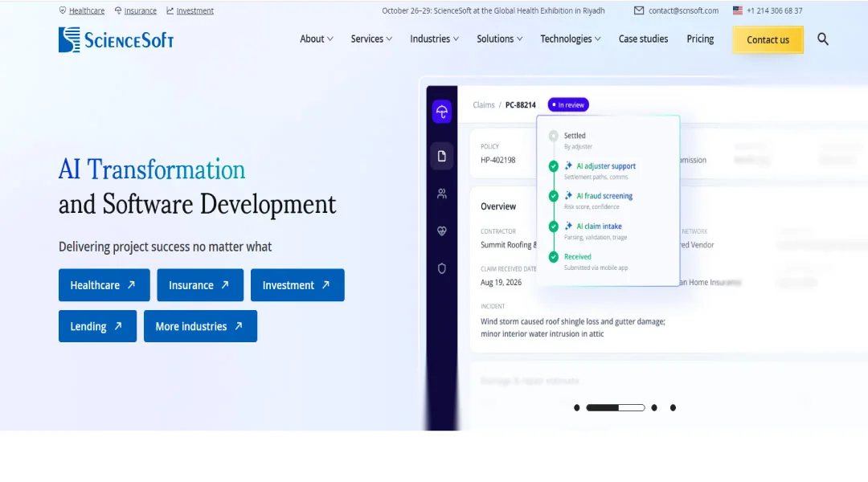
Task: Click the phone number +1 214 306 68 37
Action: [x=775, y=10]
